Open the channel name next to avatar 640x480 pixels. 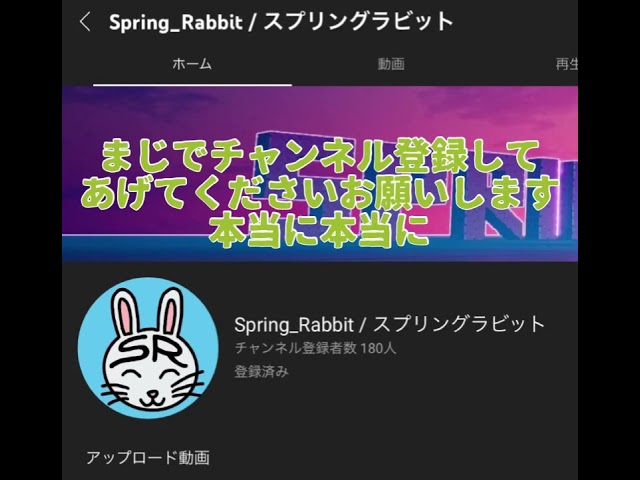(x=389, y=324)
